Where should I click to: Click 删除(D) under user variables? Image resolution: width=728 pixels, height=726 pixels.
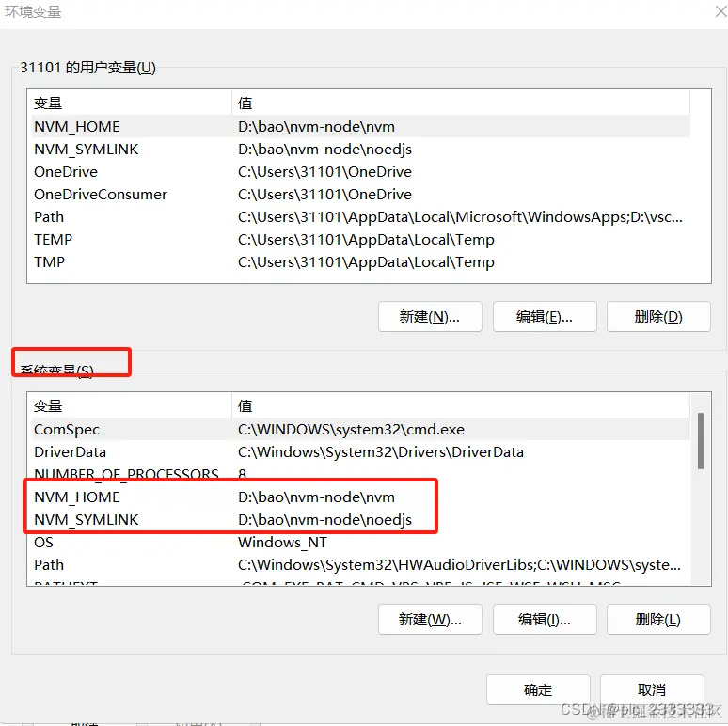[658, 317]
